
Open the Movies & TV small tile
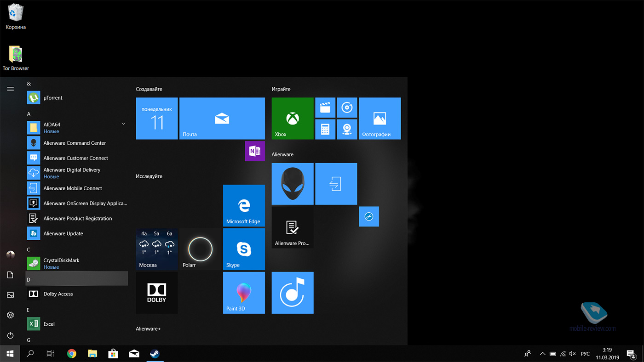(x=325, y=107)
